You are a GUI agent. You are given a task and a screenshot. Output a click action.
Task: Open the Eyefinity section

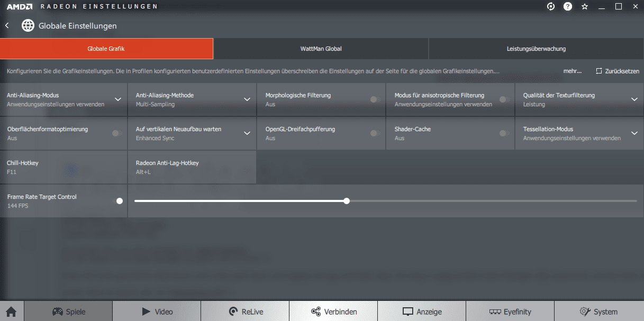point(510,311)
